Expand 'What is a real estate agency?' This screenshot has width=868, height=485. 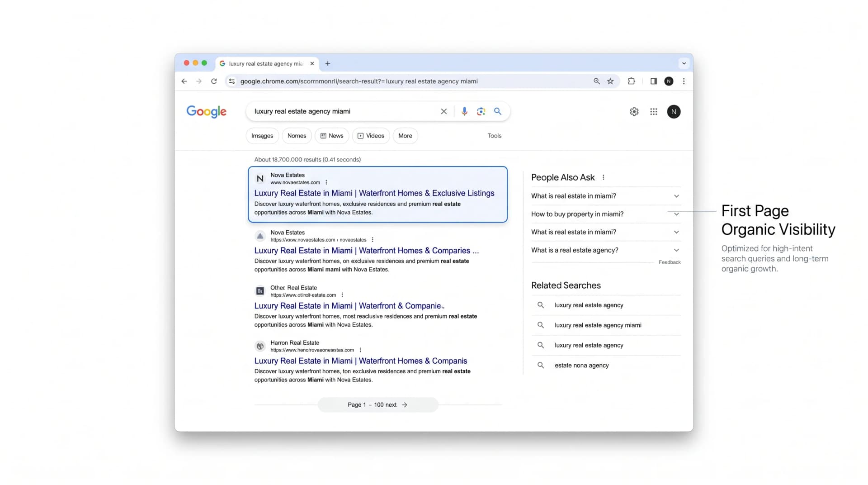(606, 250)
